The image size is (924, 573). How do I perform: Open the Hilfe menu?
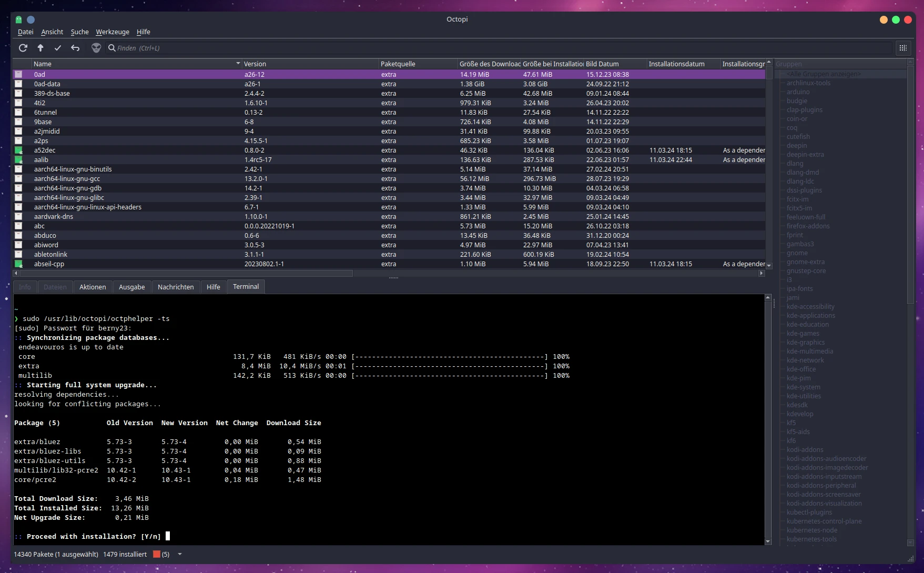pos(144,32)
